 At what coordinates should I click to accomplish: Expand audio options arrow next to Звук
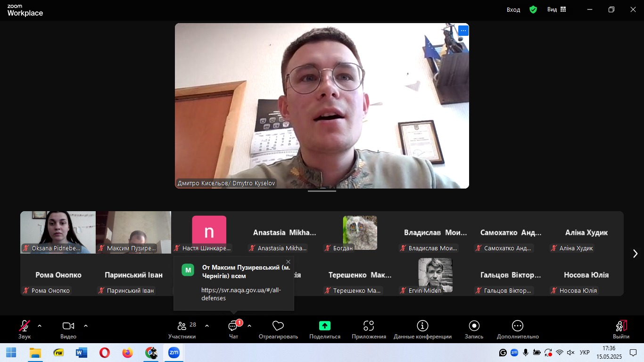coord(40,326)
